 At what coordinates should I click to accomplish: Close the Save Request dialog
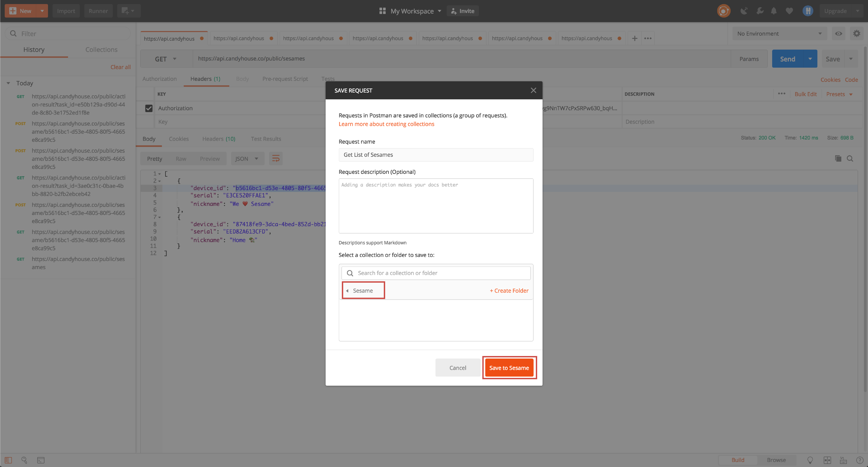tap(533, 90)
